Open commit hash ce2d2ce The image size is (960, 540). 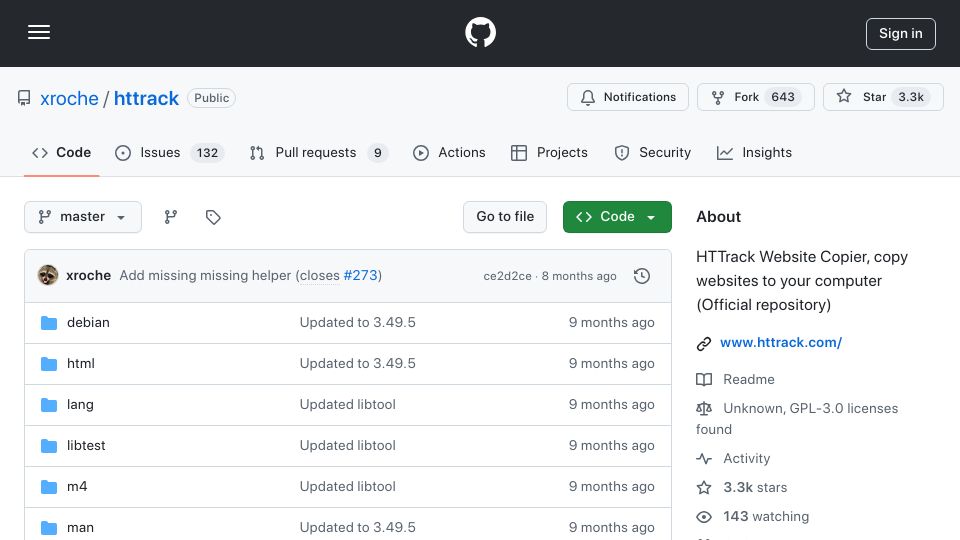click(x=508, y=276)
